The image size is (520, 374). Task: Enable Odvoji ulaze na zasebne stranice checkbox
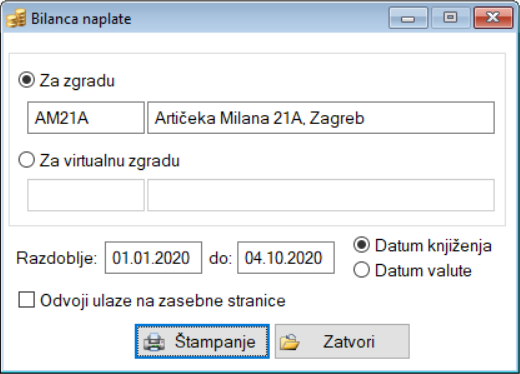(x=27, y=299)
